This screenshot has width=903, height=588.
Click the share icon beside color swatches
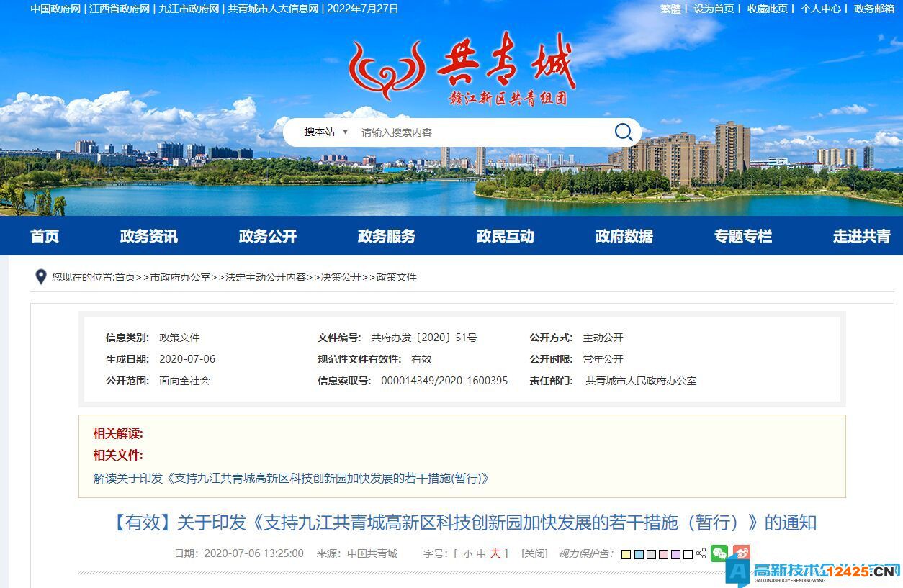click(x=701, y=553)
